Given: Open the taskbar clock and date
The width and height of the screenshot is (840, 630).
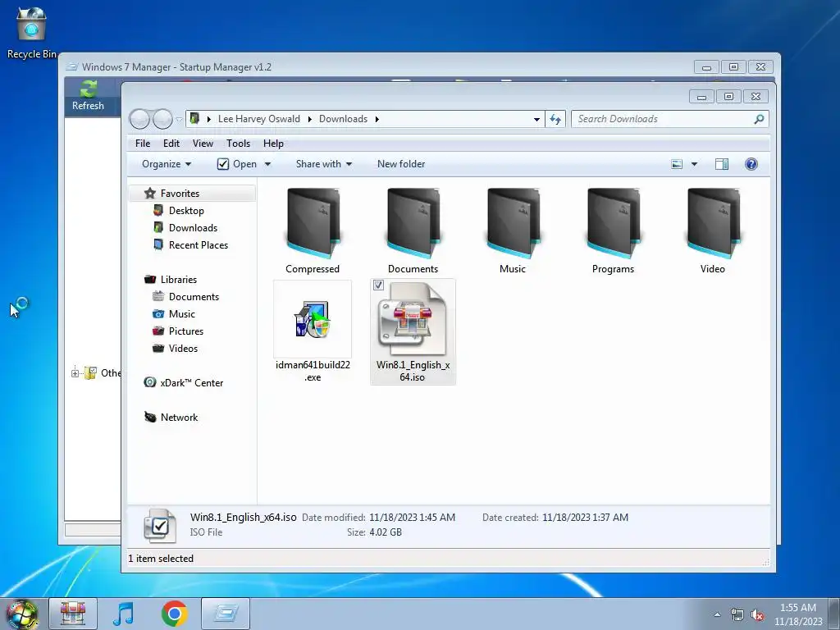Looking at the screenshot, I should [x=797, y=614].
